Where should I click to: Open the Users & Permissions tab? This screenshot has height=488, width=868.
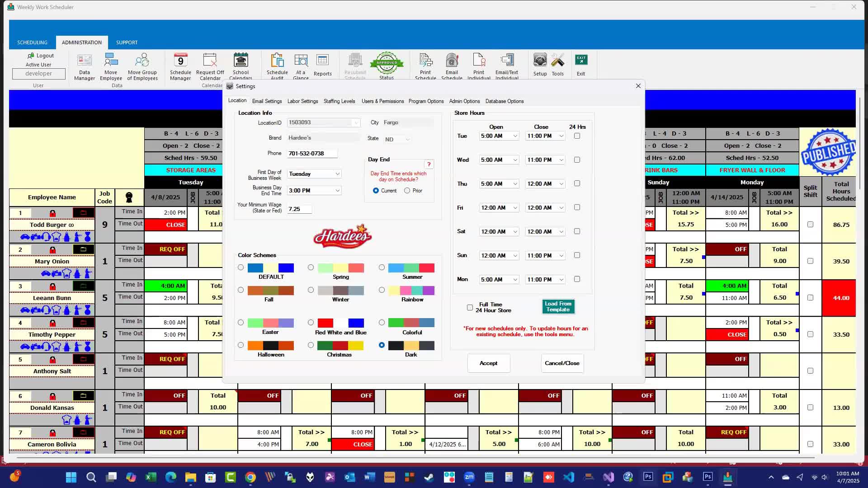click(x=382, y=101)
